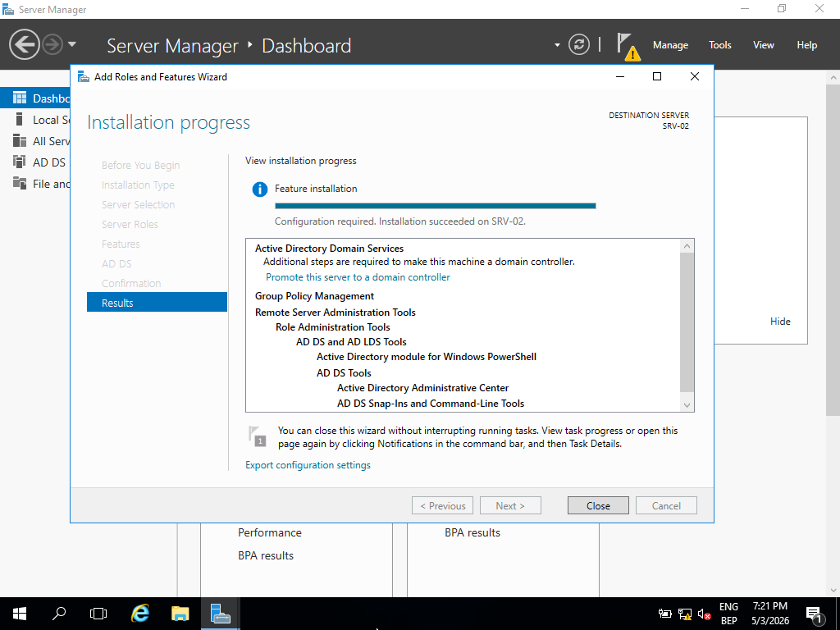This screenshot has height=630, width=840.
Task: Maximize the Add Roles and Features Wizard
Action: click(x=657, y=76)
